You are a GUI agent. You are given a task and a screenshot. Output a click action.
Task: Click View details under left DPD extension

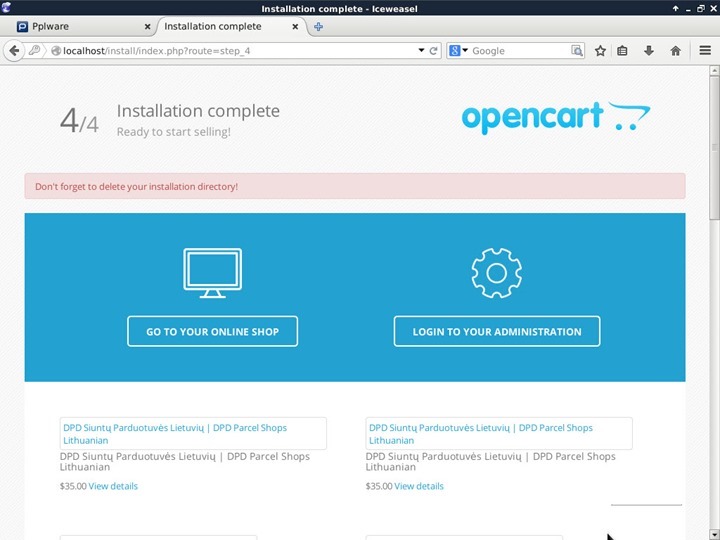tap(113, 486)
